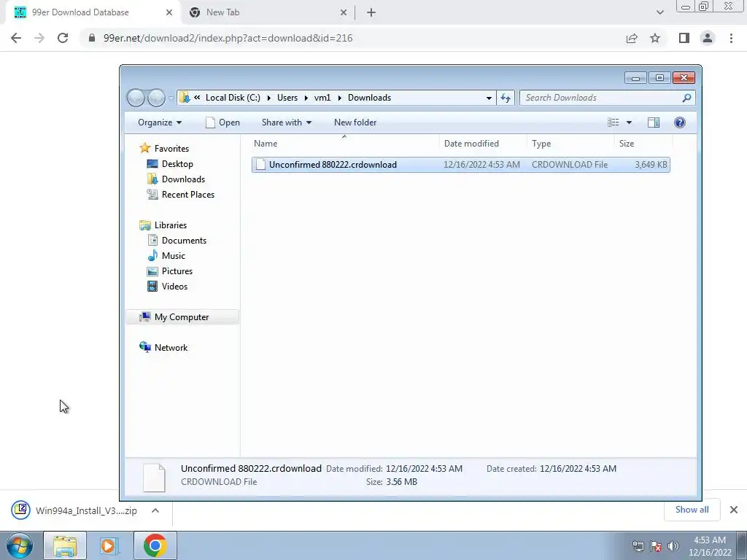Expand Chrome tab search dropdown
Viewport: 747px width, 560px height.
pyautogui.click(x=659, y=12)
